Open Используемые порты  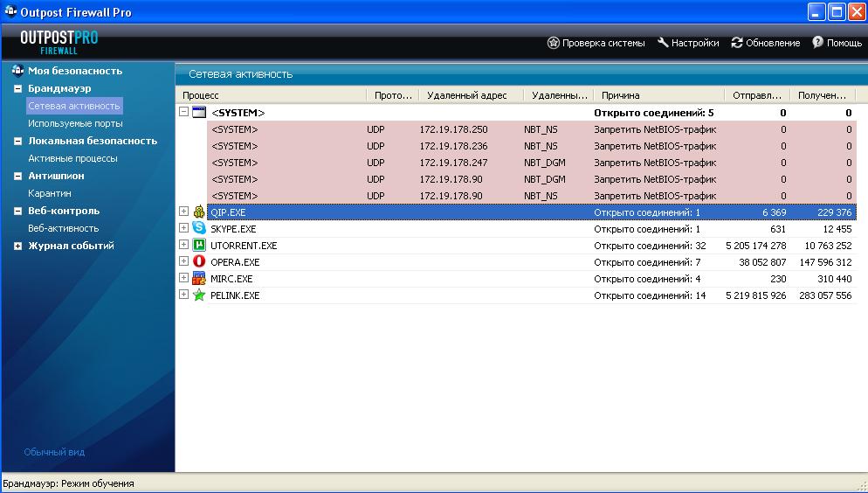[75, 123]
